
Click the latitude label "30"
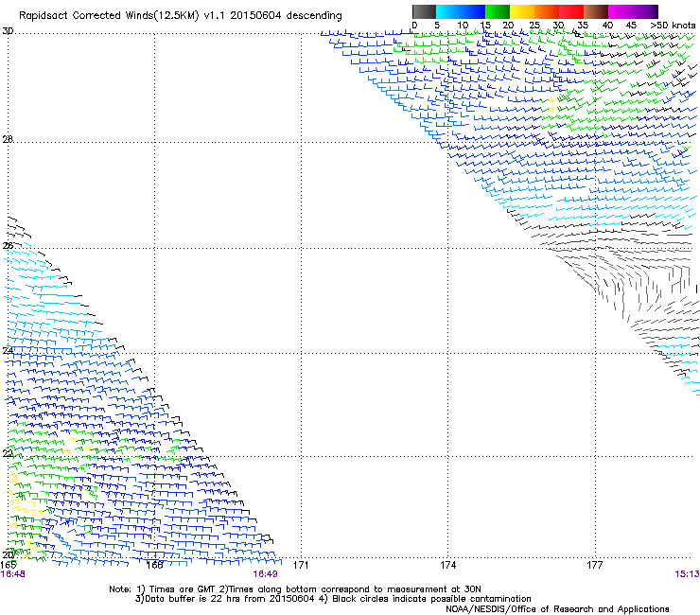point(8,31)
